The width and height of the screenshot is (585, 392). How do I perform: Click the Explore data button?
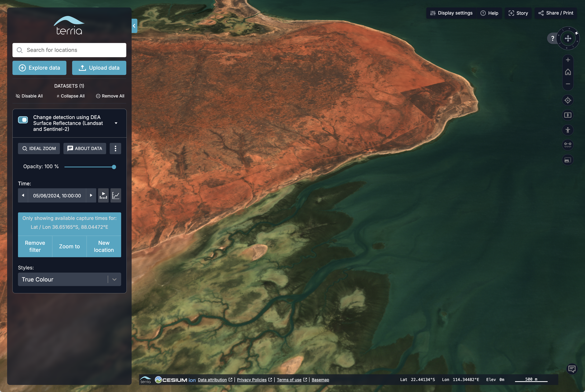click(39, 68)
